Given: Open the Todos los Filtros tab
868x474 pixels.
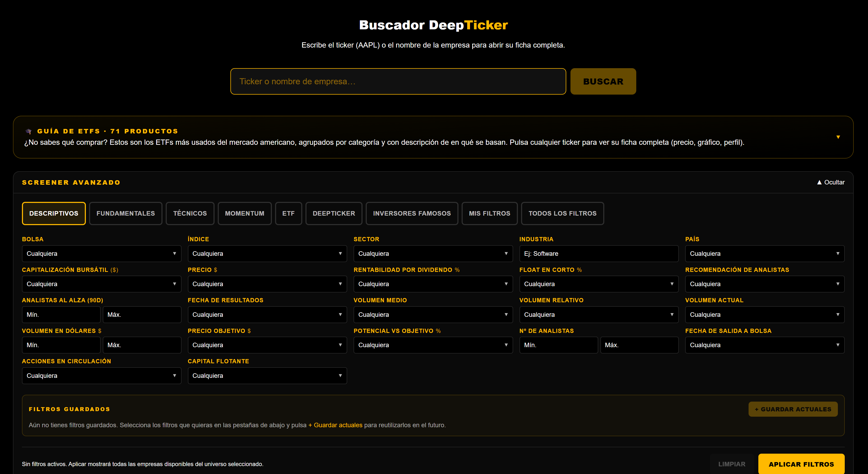Looking at the screenshot, I should tap(562, 213).
